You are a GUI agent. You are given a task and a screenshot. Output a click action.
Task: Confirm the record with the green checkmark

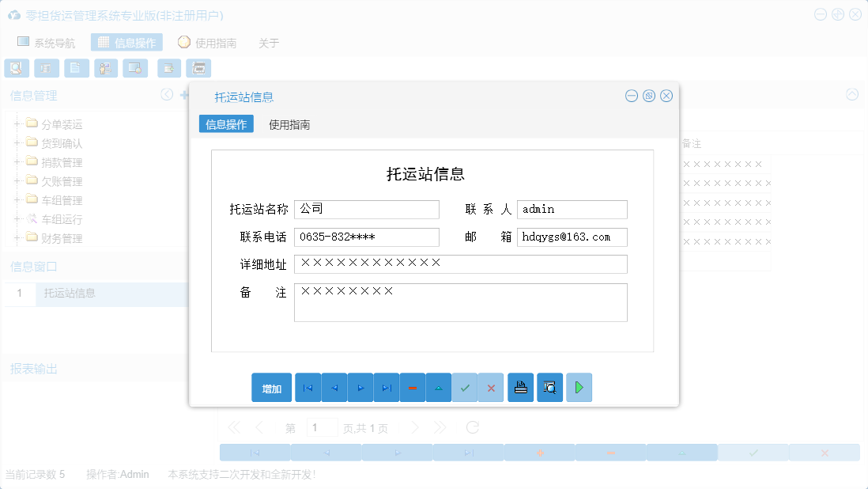pyautogui.click(x=465, y=387)
